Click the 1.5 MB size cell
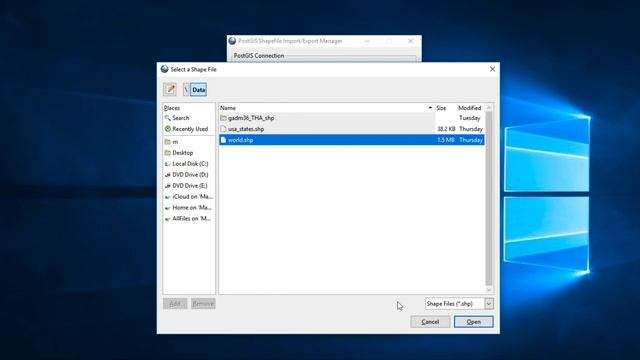 pyautogui.click(x=446, y=140)
